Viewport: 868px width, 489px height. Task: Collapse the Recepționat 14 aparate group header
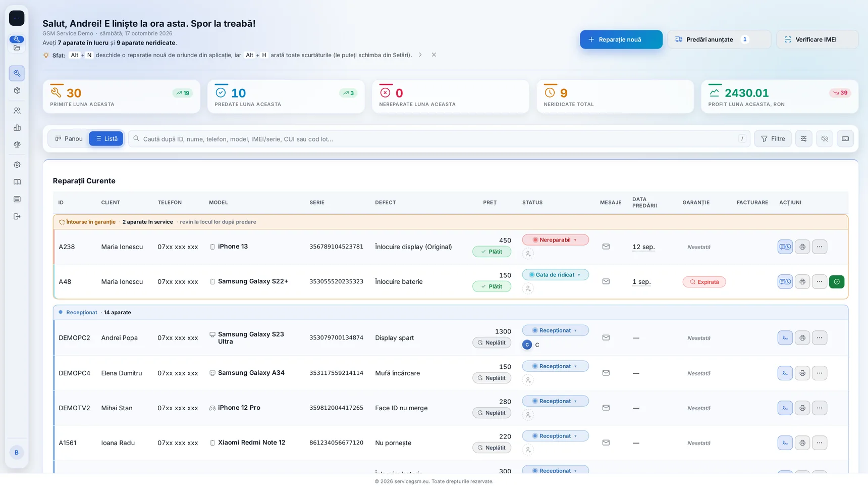[x=450, y=312]
